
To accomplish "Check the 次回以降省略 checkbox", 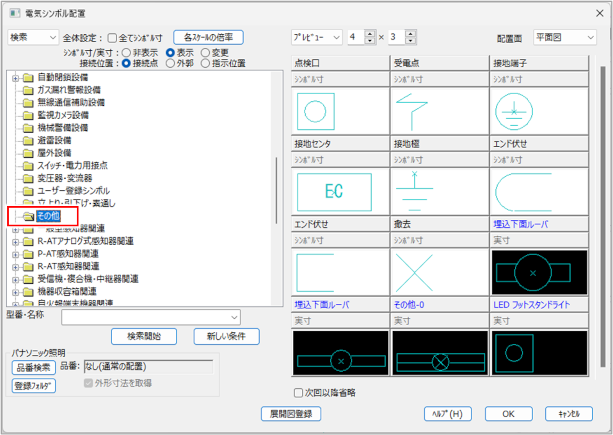I will coord(299,392).
